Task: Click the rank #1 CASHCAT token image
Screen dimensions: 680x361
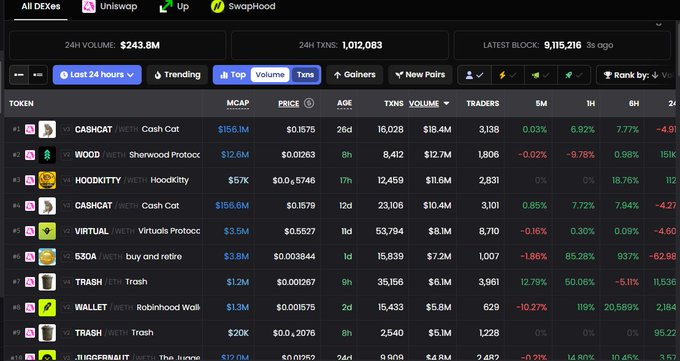Action: pyautogui.click(x=47, y=129)
